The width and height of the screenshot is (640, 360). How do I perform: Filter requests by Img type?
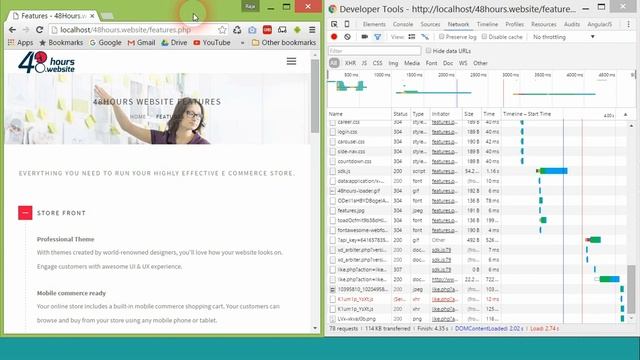coord(393,63)
